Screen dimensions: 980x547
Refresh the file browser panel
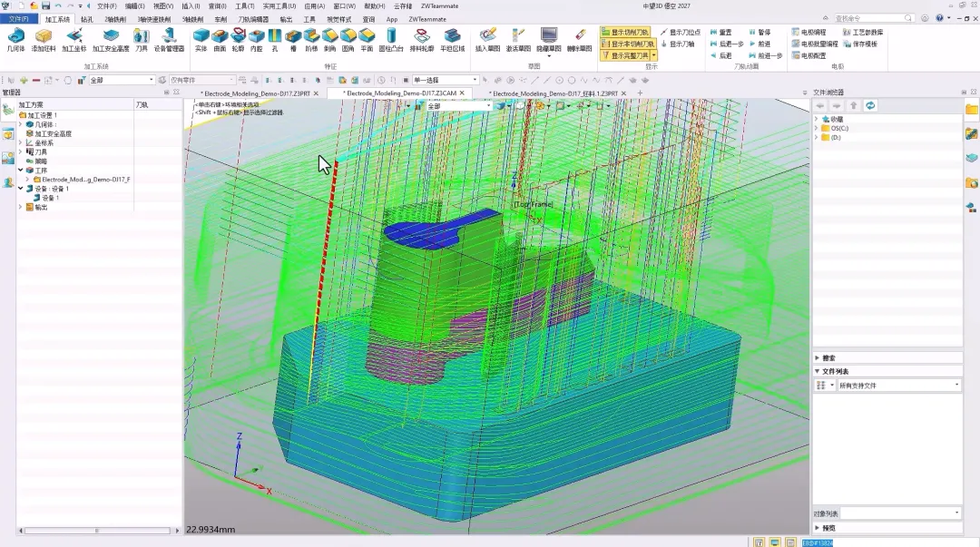pos(870,105)
